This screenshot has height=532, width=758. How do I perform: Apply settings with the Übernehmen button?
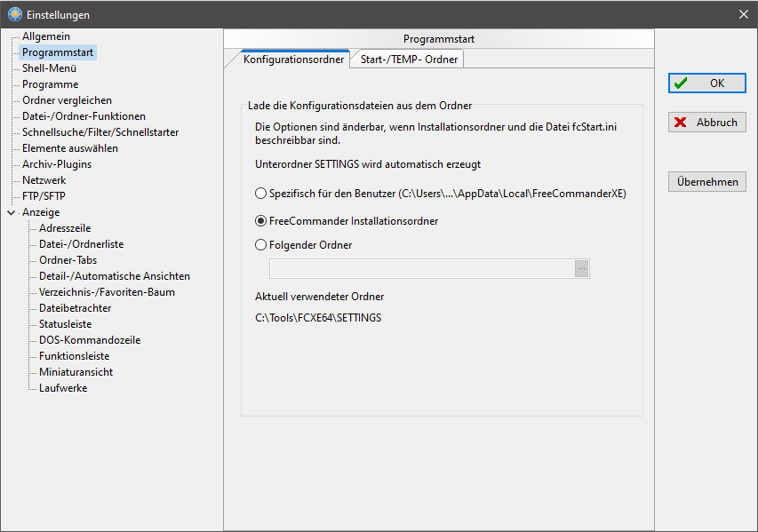click(706, 182)
